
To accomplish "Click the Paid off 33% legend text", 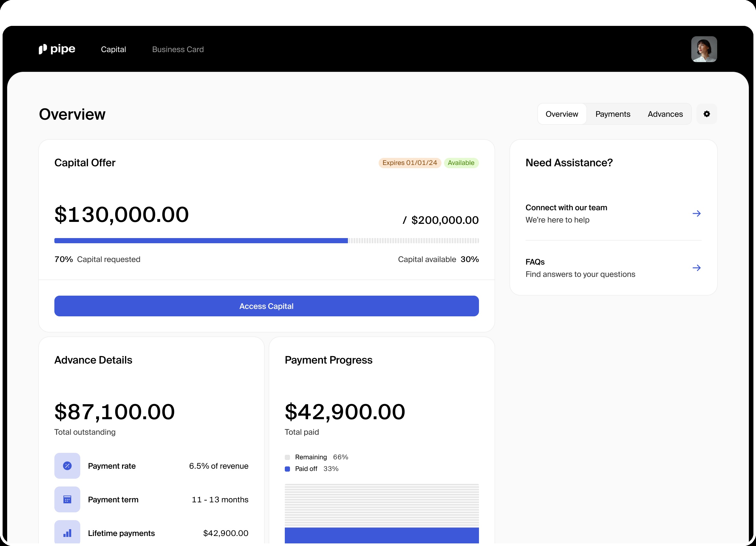I will (x=317, y=469).
